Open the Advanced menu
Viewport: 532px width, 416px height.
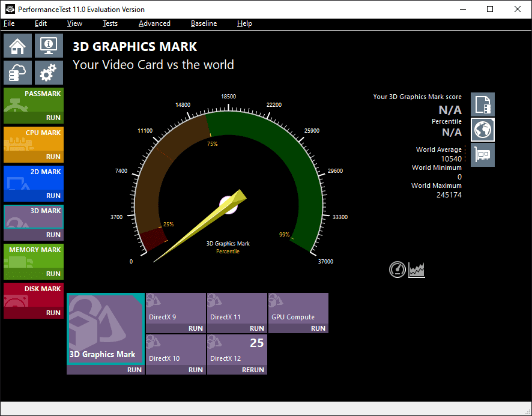tap(154, 23)
